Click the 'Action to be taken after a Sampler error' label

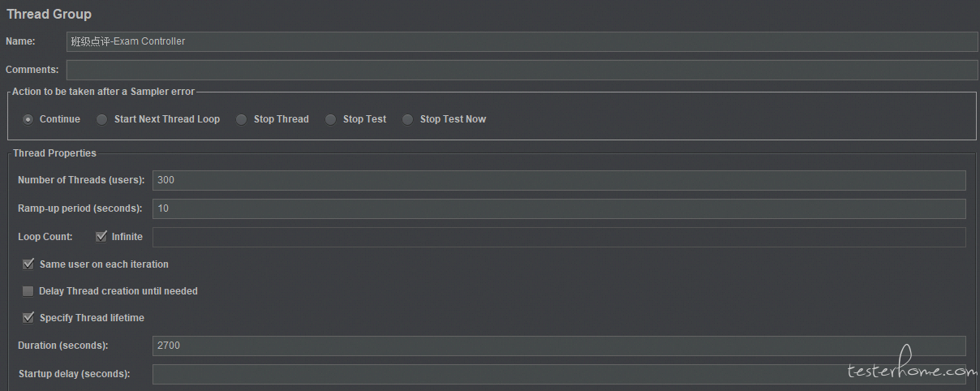coord(103,92)
